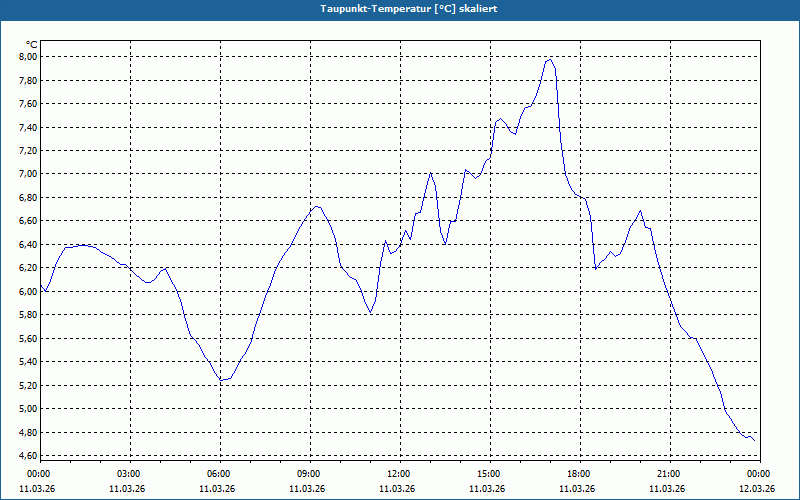
Task: Click the 5,20 y-axis value
Action: (x=29, y=385)
